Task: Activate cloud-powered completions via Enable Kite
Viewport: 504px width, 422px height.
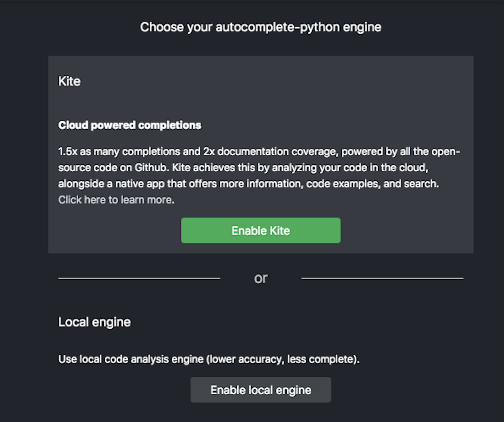Action: click(x=260, y=231)
